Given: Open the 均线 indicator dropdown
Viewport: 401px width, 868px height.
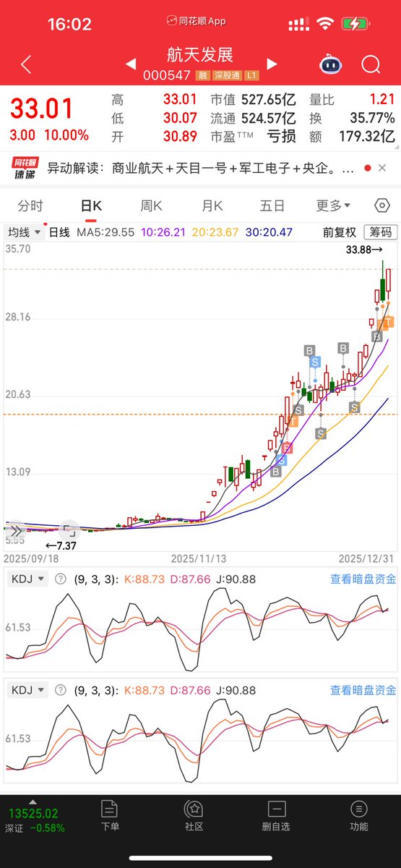Looking at the screenshot, I should [24, 232].
